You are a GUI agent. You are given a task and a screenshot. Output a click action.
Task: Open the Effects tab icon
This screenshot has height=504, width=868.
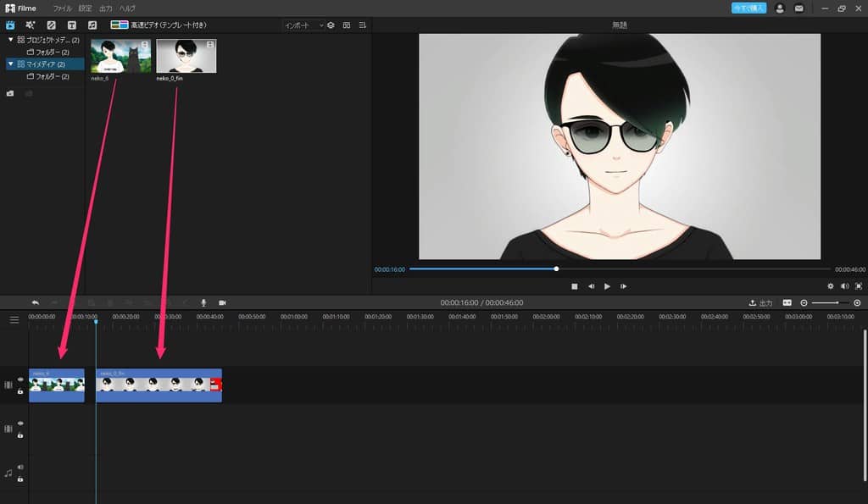[31, 25]
